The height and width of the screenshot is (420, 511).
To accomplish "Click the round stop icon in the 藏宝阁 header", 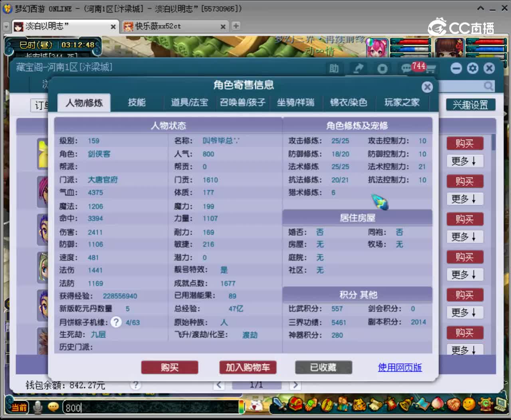I will coord(382,69).
